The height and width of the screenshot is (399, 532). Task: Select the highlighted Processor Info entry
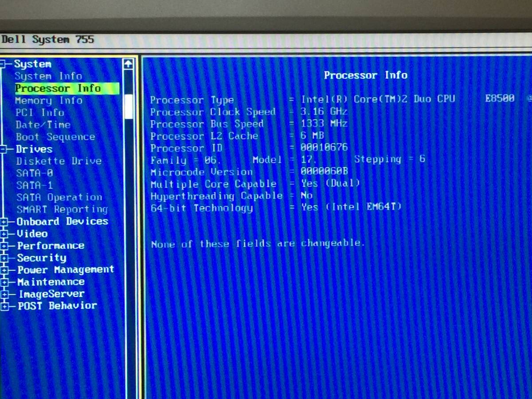point(66,88)
